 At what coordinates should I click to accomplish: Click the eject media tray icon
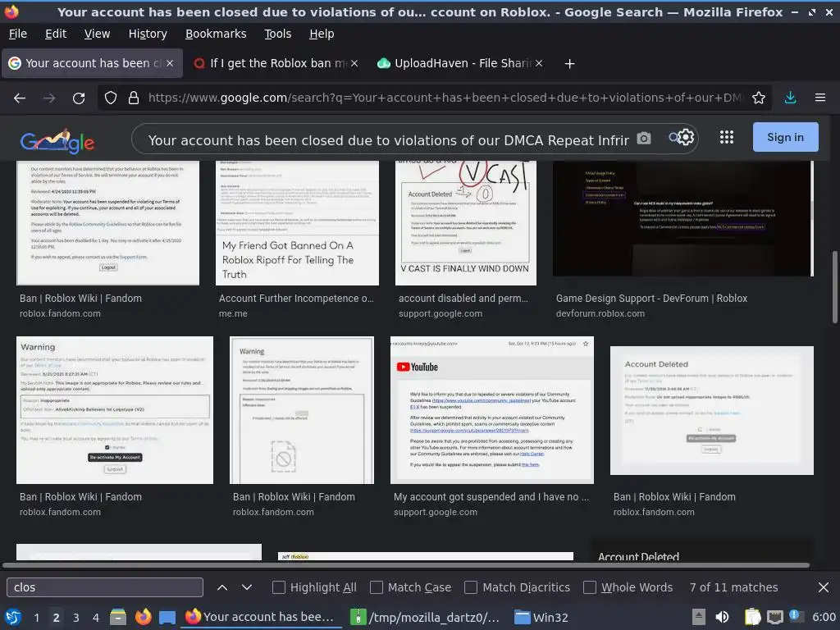click(x=699, y=617)
